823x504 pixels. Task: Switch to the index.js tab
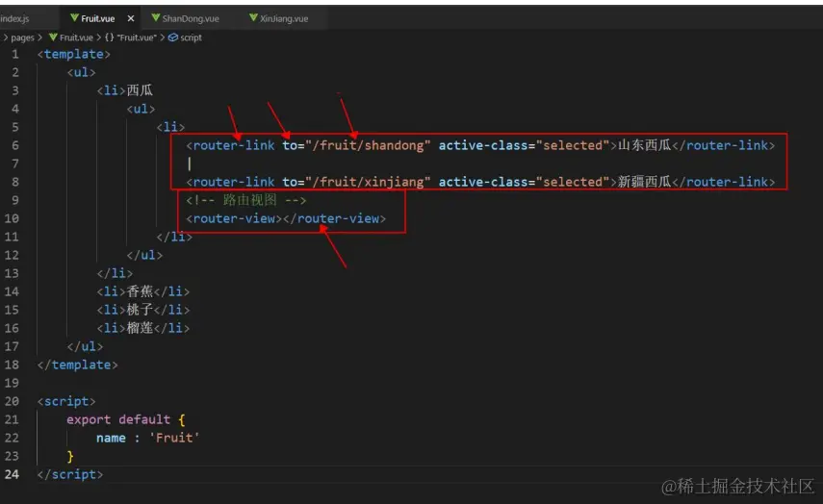14,18
